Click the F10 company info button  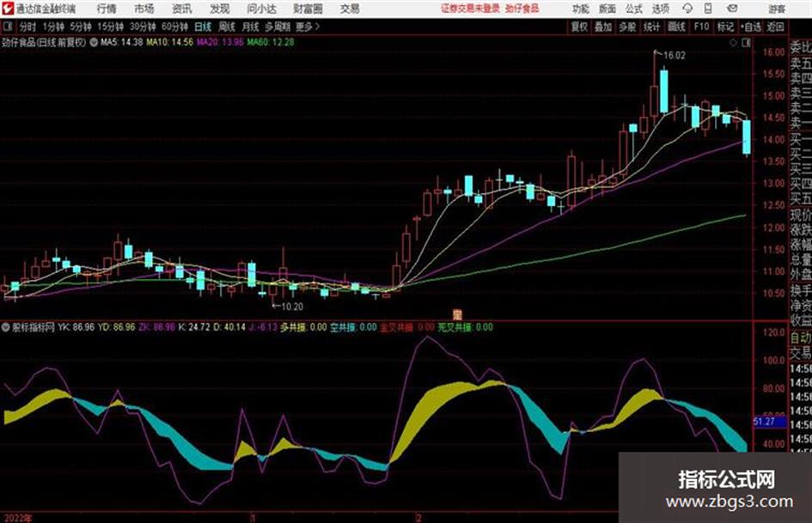[701, 27]
